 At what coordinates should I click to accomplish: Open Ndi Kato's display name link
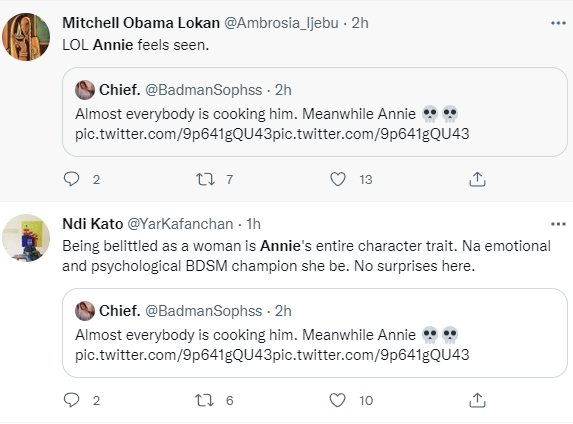[x=92, y=224]
